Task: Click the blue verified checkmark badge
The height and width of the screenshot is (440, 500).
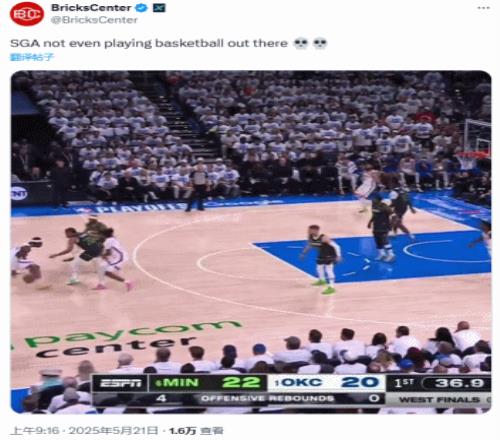Action: point(142,7)
